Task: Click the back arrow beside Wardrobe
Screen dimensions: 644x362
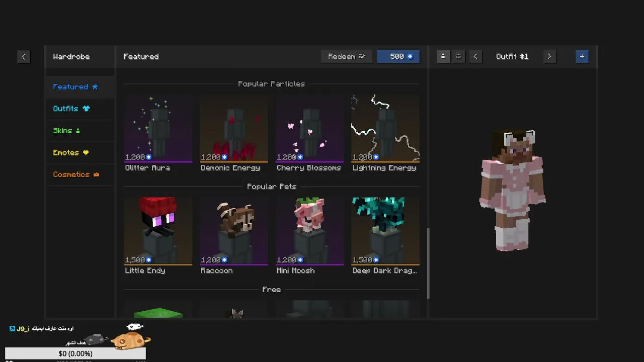Action: (23, 57)
